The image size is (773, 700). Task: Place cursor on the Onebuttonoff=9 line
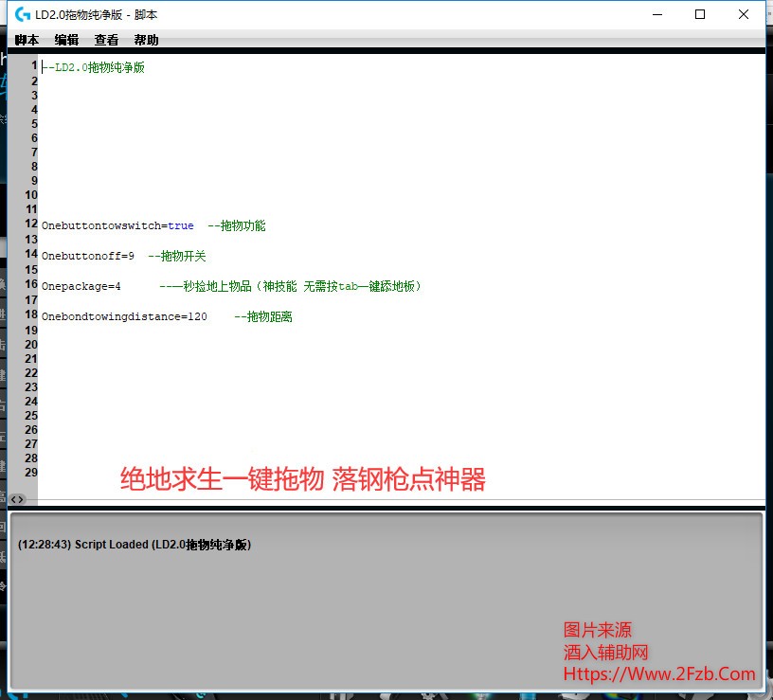pyautogui.click(x=87, y=257)
